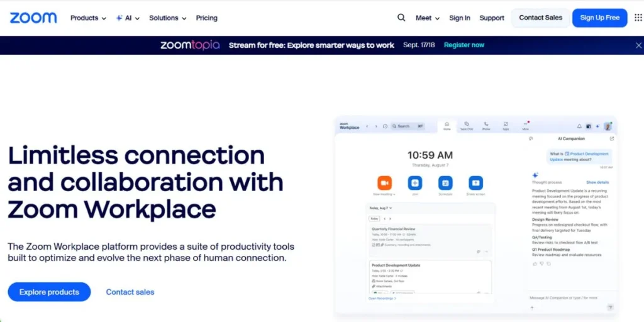Click the Q1 Product Roadmap heading
The width and height of the screenshot is (644, 322).
click(550, 249)
